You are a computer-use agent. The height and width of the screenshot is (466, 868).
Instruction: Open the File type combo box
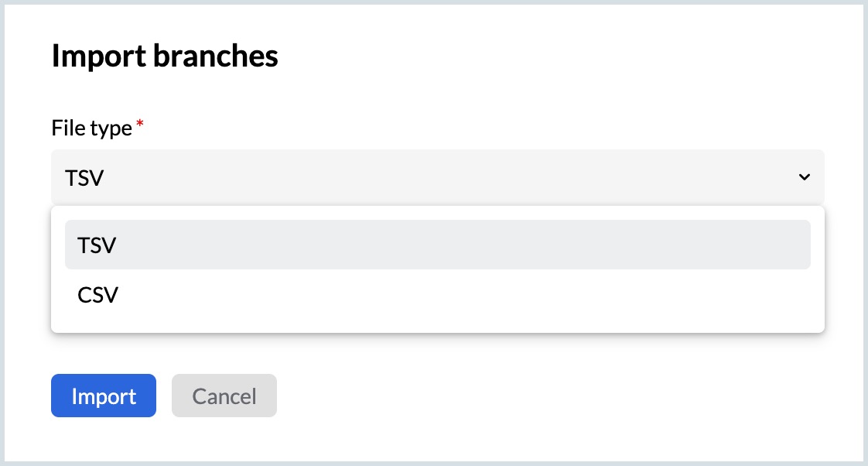pos(437,177)
